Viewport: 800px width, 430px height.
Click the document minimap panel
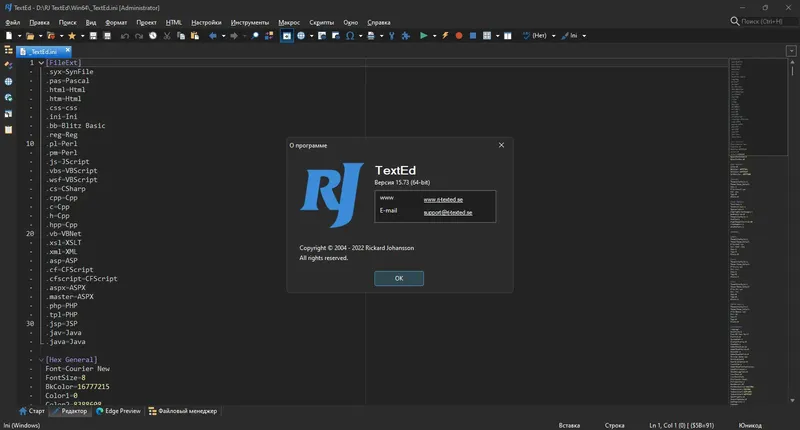coord(758,232)
